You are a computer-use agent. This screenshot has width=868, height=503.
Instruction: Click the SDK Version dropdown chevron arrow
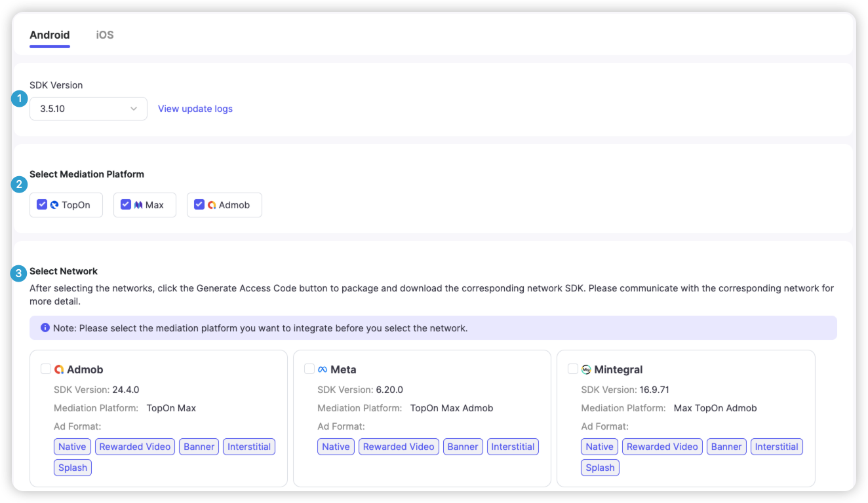tap(134, 109)
